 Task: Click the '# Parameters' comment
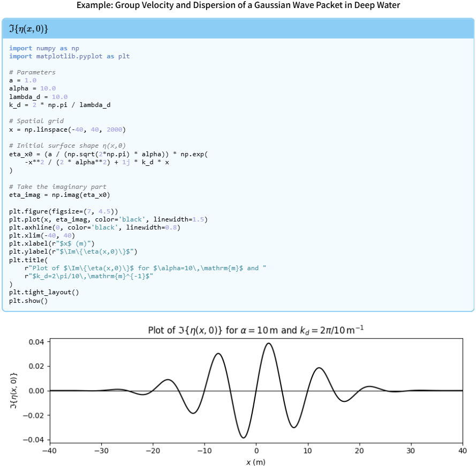pos(32,72)
